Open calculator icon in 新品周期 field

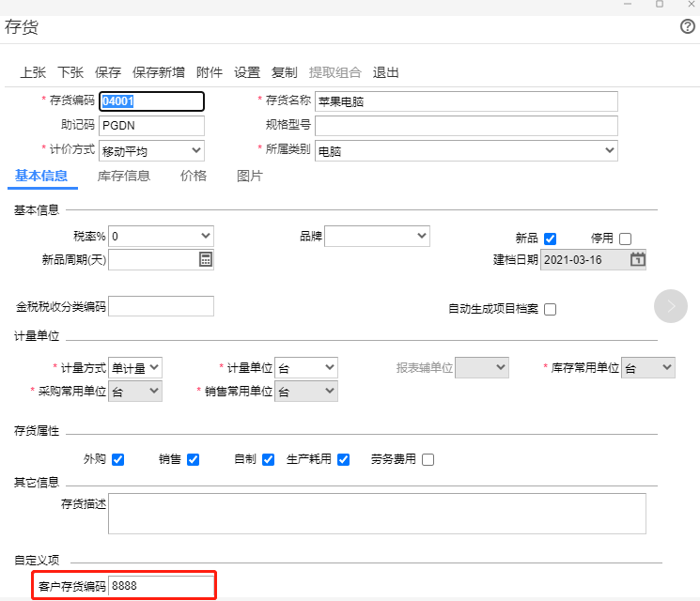click(206, 259)
